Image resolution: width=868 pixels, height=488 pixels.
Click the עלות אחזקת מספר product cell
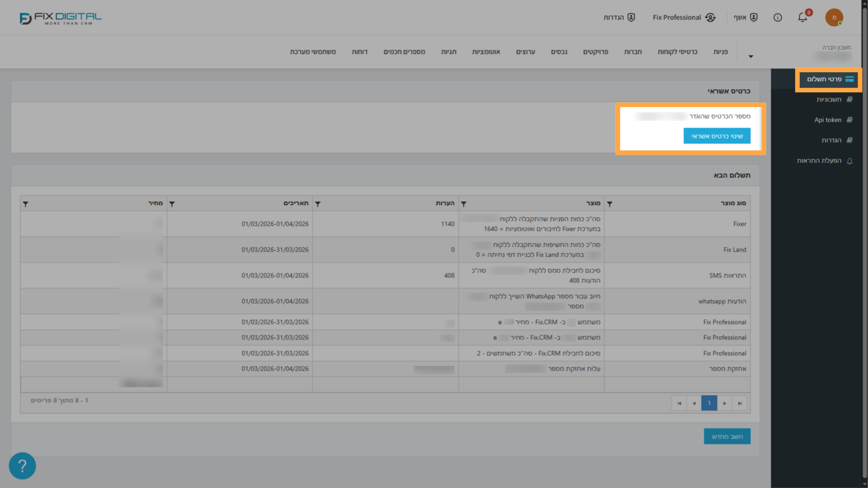click(531, 369)
